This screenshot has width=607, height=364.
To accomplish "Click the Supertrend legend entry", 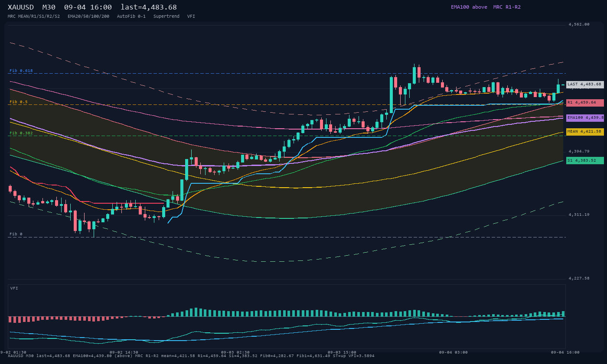I will pyautogui.click(x=166, y=16).
